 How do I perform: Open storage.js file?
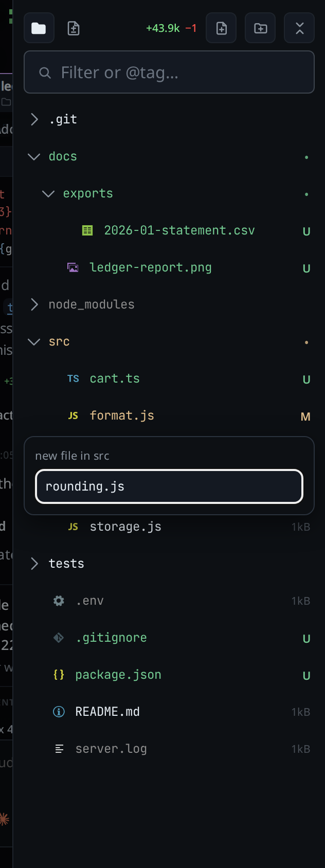point(125,527)
